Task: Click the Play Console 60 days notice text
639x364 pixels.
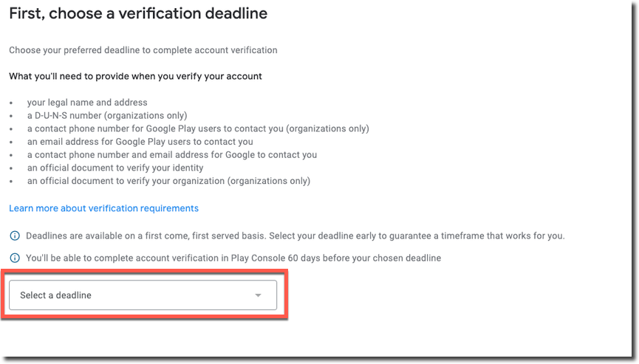Action: point(233,258)
